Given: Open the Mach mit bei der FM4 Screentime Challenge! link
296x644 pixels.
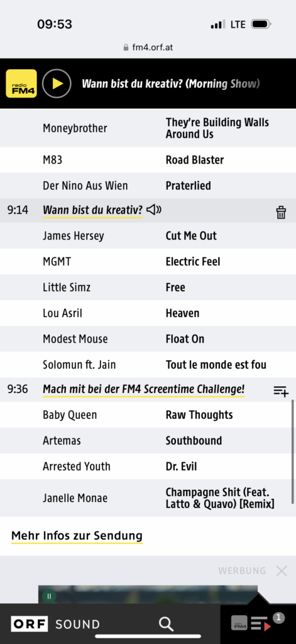Looking at the screenshot, I should 144,389.
